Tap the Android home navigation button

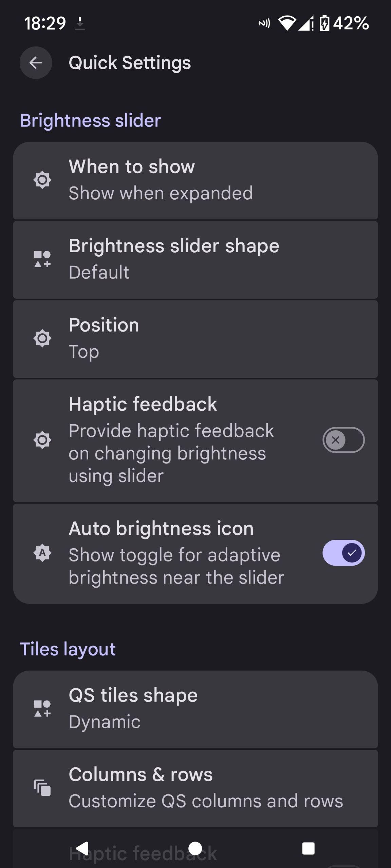(195, 848)
